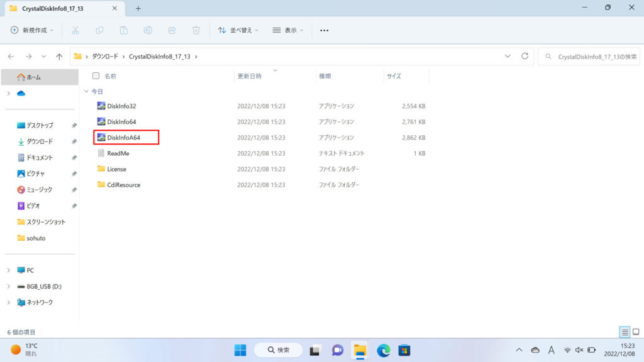Open recent locations dropdown arrow
Image resolution: width=644 pixels, height=362 pixels.
(x=43, y=57)
